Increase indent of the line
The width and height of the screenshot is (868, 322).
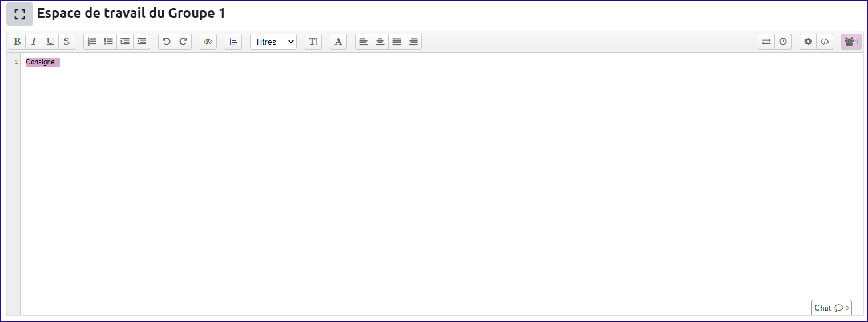click(x=125, y=42)
